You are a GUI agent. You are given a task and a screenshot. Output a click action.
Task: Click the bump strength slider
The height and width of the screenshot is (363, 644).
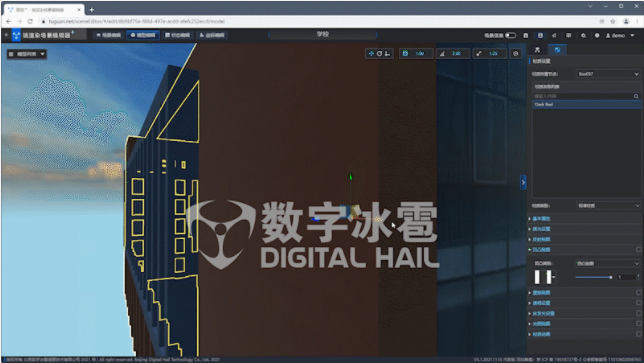[x=594, y=277]
